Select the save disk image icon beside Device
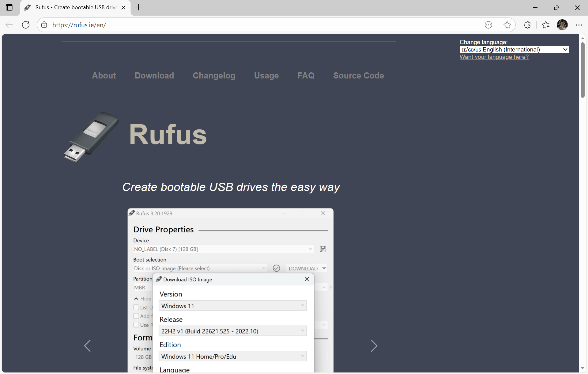The image size is (588, 374). pyautogui.click(x=323, y=249)
